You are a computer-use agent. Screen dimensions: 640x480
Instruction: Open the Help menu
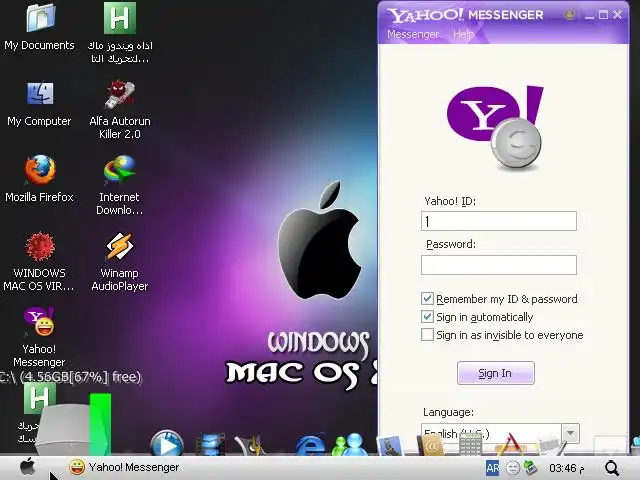[463, 34]
